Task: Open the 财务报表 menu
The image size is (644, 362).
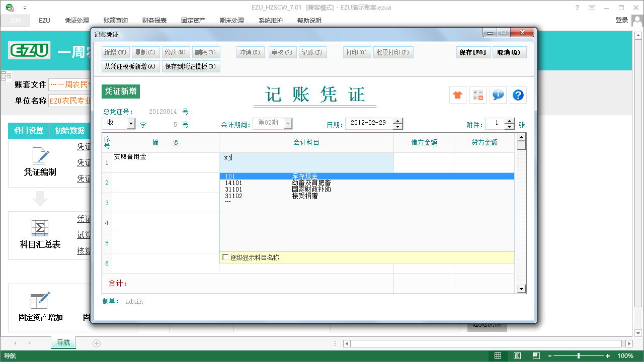Action: point(154,21)
